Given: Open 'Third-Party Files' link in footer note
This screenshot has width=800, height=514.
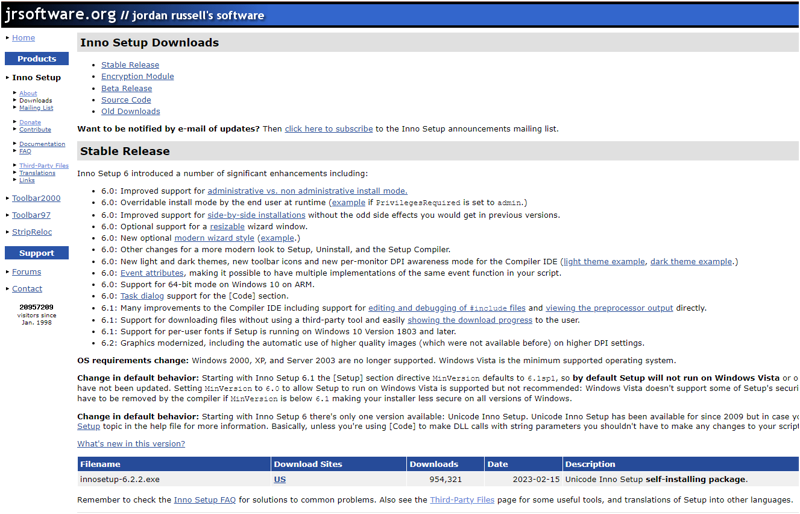Looking at the screenshot, I should 462,500.
